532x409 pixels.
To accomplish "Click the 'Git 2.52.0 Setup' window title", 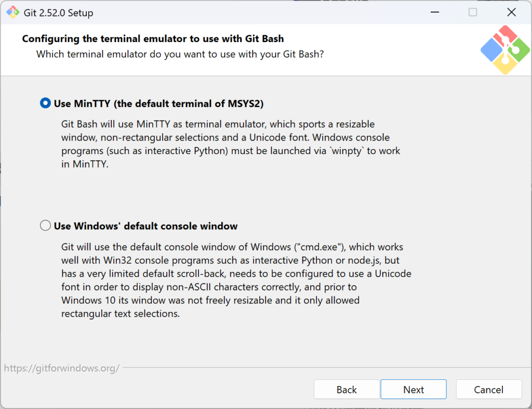I will pos(58,13).
